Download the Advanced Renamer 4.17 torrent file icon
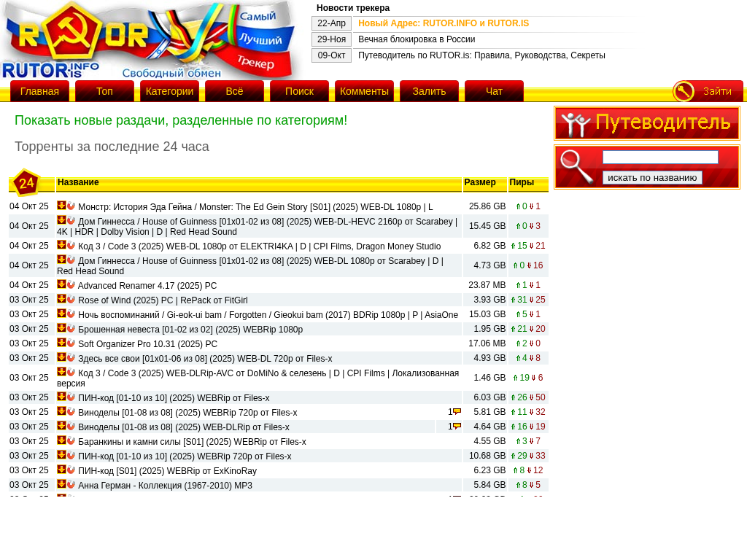747x560 pixels. (x=61, y=284)
